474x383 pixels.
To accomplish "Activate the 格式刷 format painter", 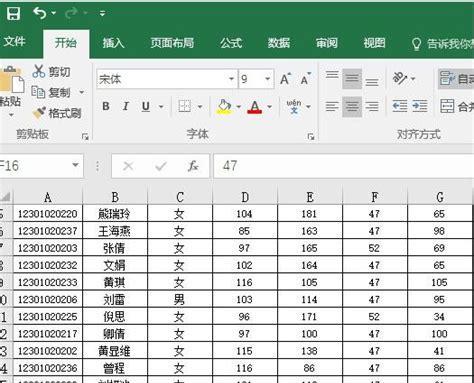I will click(57, 113).
